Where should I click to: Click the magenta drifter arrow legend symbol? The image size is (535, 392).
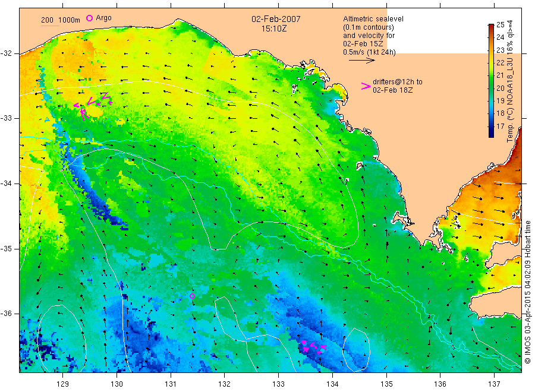pos(366,86)
